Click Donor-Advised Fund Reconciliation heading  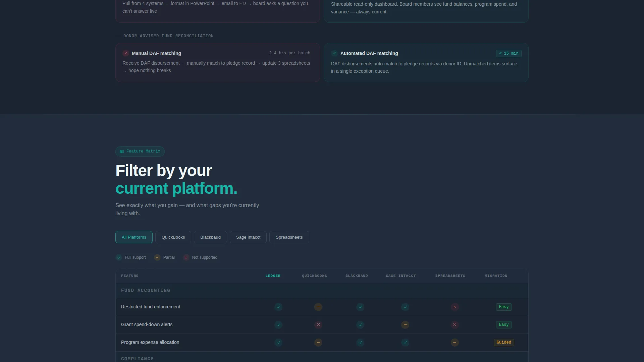(x=168, y=36)
